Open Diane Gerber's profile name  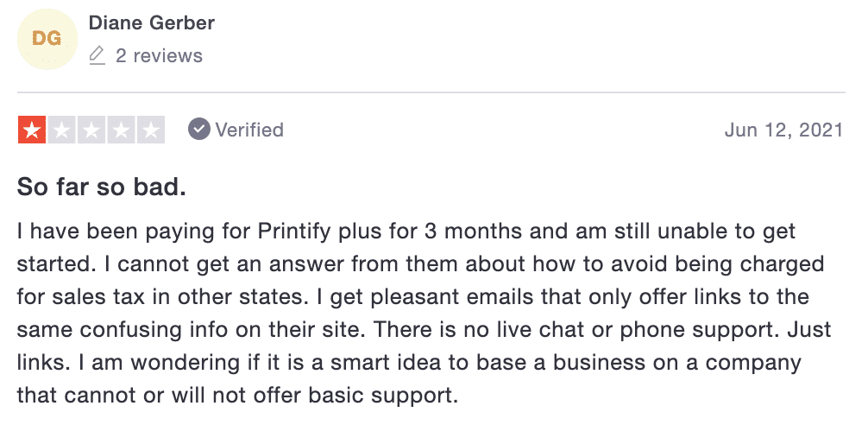[x=152, y=23]
